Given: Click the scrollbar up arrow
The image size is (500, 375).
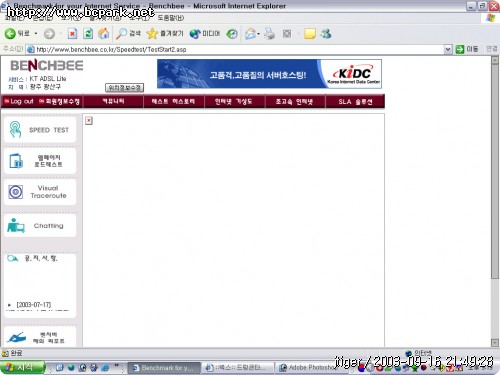Looking at the screenshot, I should click(x=495, y=60).
